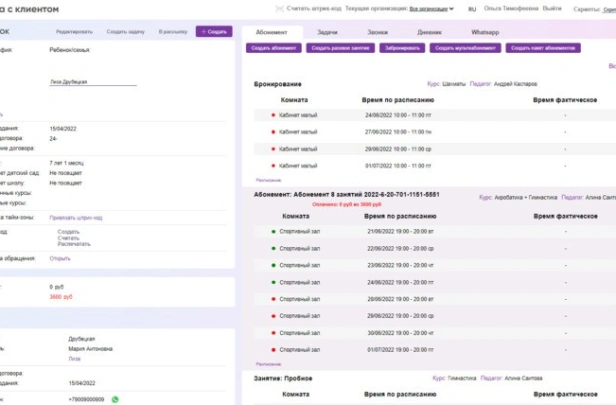The height and width of the screenshot is (405, 616).
Task: Click green status dot for 21/06/2022 lesson
Action: [x=273, y=232]
